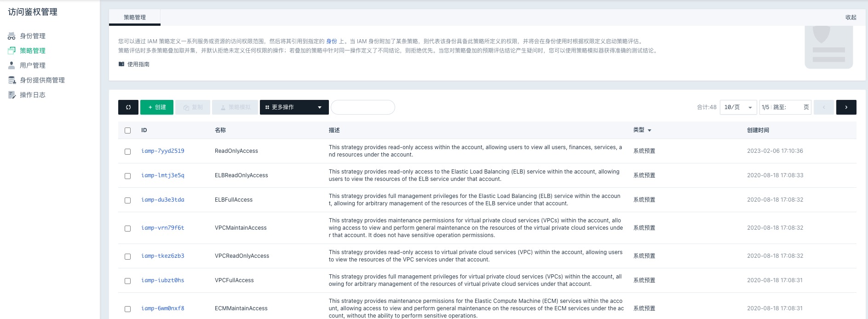Click the 创建 button
This screenshot has height=319, width=868.
click(157, 107)
